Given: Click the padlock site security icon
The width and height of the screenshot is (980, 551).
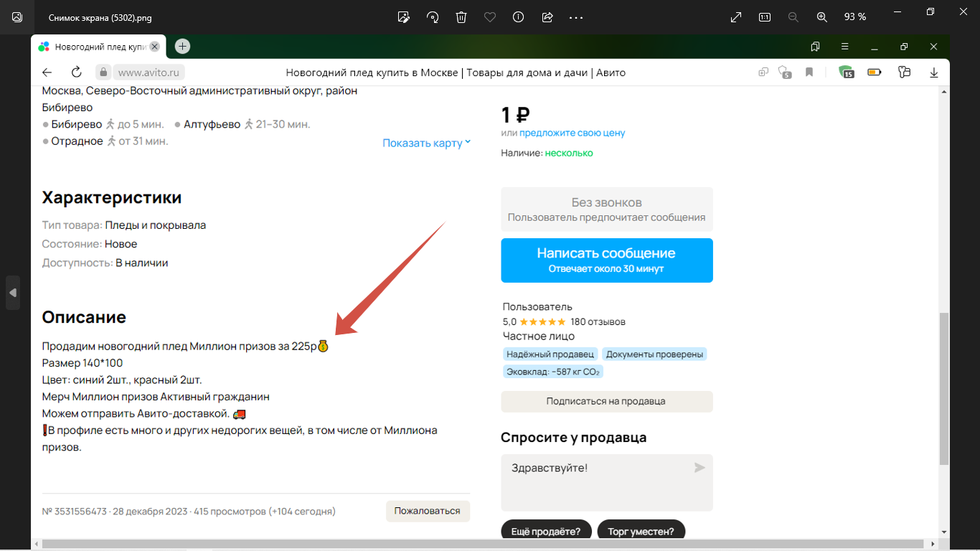Looking at the screenshot, I should pos(103,72).
